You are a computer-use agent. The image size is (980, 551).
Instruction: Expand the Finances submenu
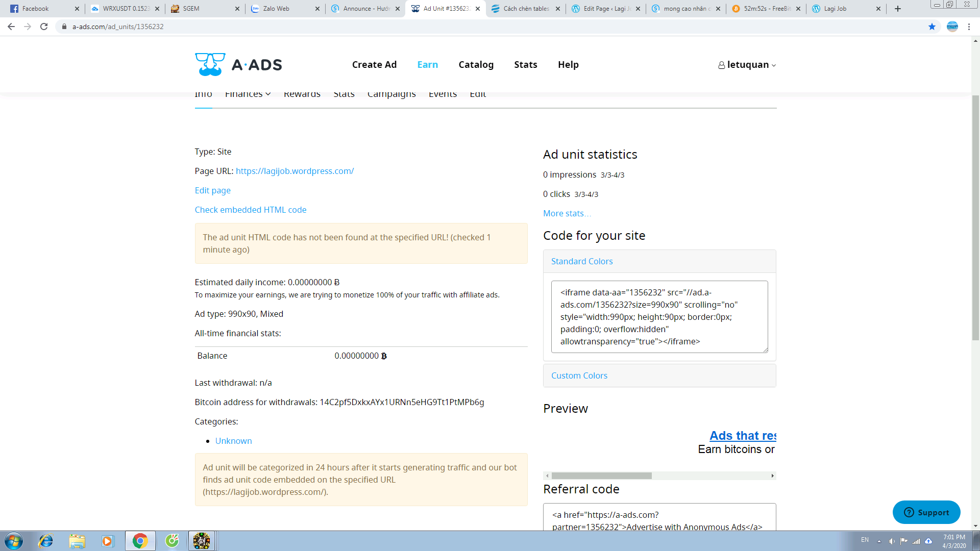[248, 94]
